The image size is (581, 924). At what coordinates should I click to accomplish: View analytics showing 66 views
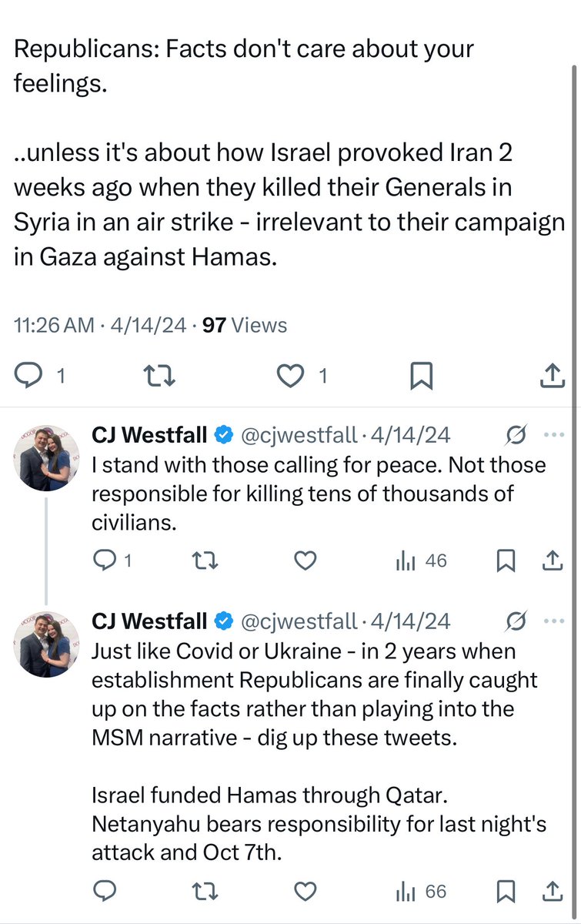pos(420,891)
